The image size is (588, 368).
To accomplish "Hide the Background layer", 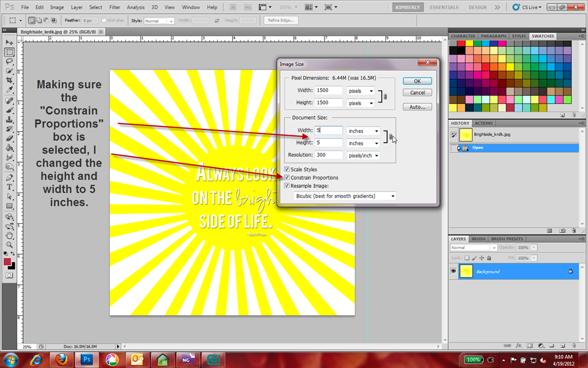I will click(x=454, y=271).
